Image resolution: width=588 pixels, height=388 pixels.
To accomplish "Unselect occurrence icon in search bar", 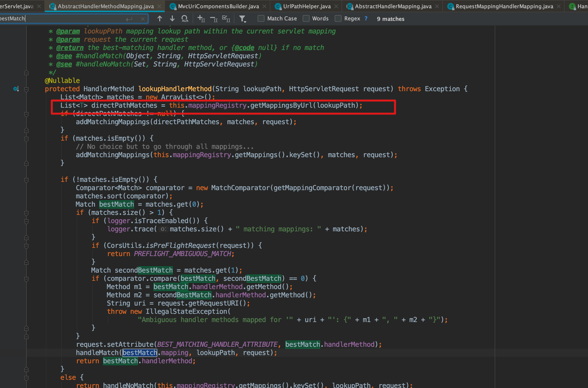I will click(x=214, y=19).
